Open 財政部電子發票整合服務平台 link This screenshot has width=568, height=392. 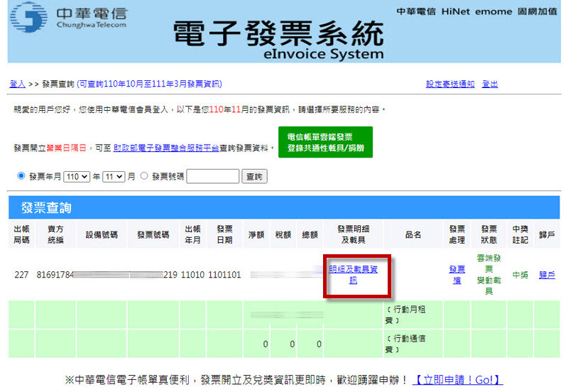point(166,148)
